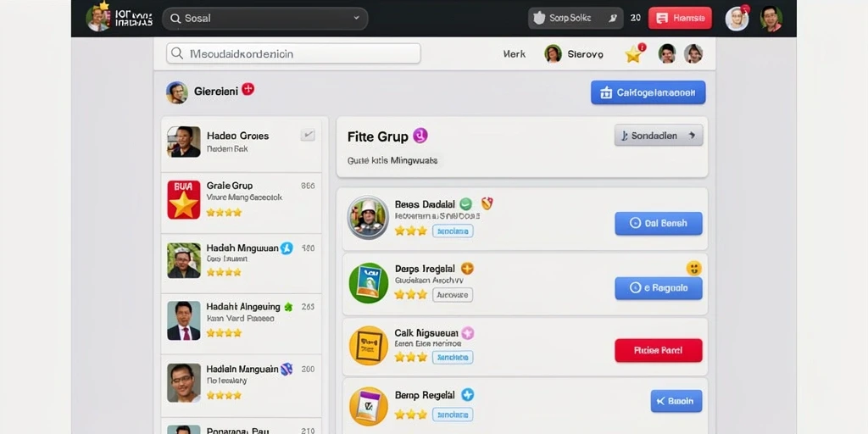Screen dimensions: 868x434
Task: Click the red plus badge beside Giereieni
Action: [x=248, y=89]
